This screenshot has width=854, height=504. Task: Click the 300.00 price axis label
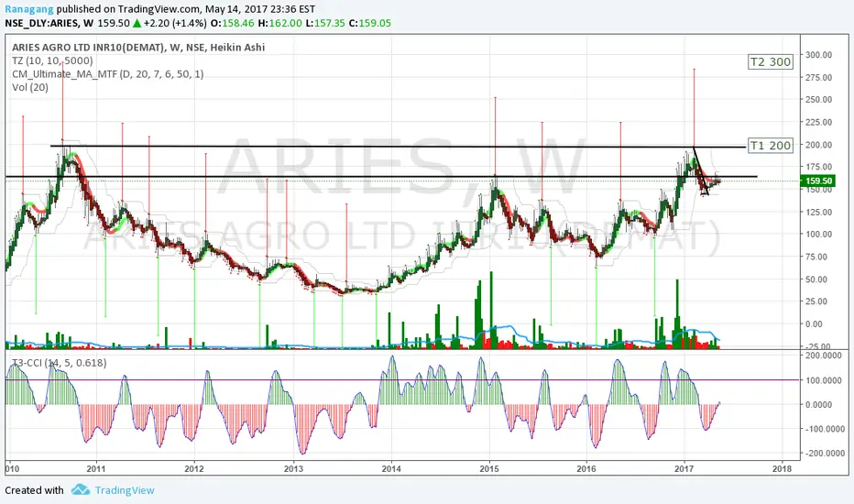coord(818,55)
